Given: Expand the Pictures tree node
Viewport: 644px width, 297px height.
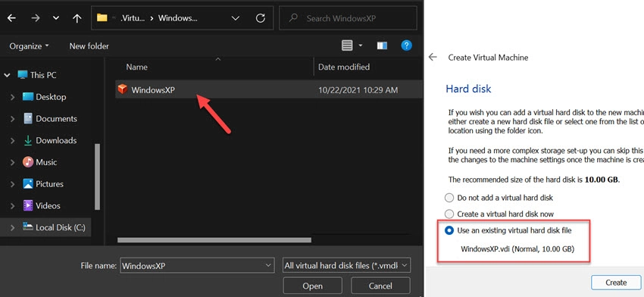Looking at the screenshot, I should pos(12,184).
